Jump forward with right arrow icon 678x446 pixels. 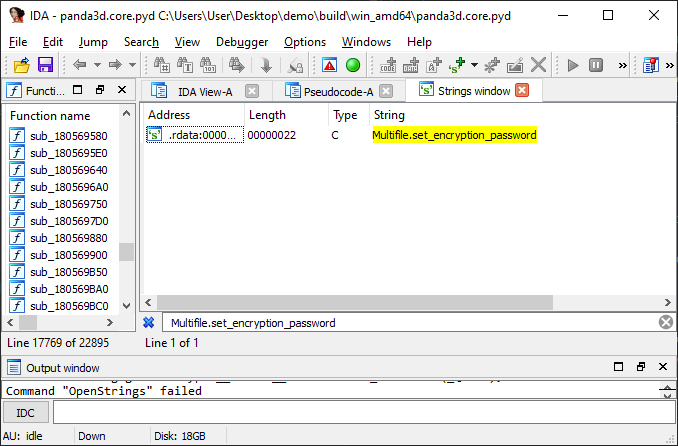tap(115, 65)
